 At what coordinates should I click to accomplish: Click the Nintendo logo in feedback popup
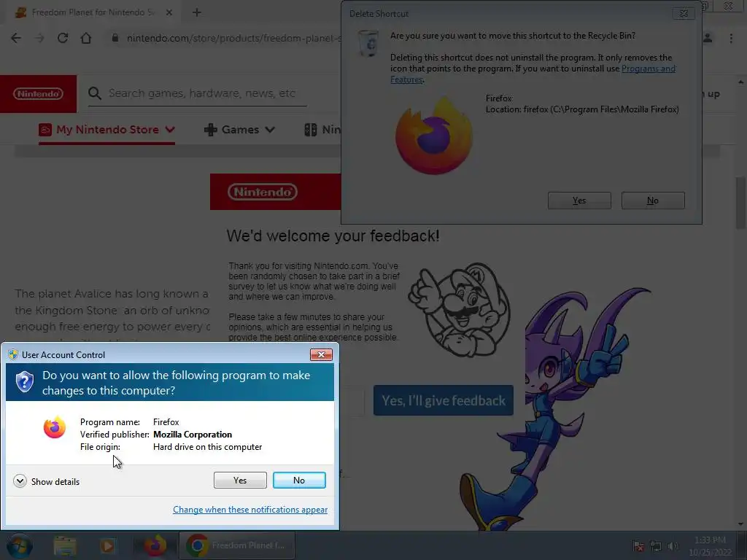coord(263,192)
